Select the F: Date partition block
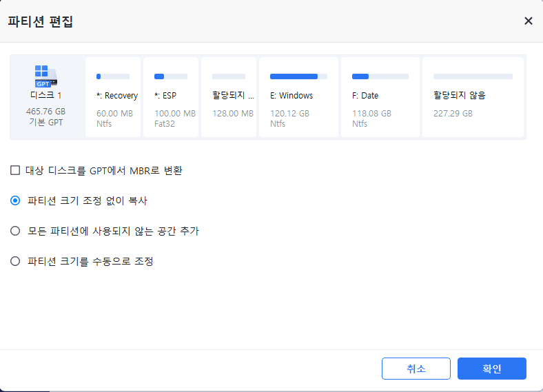Screen dimensions: 543x392 click(380, 97)
